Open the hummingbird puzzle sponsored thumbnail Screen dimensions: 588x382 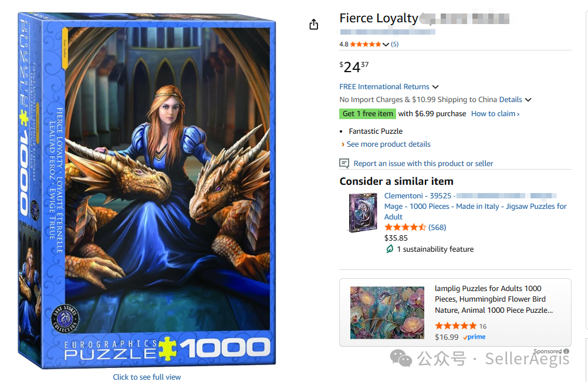[387, 312]
